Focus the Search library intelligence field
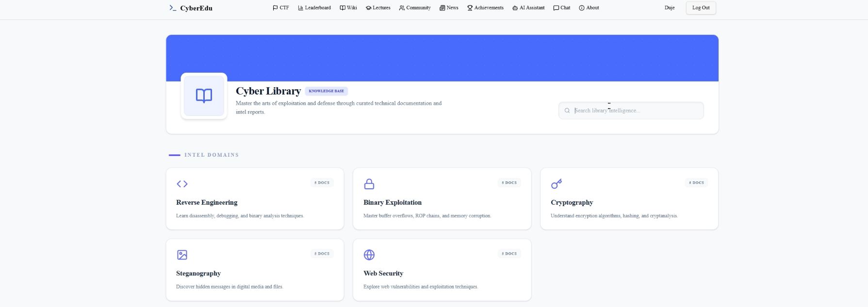The width and height of the screenshot is (868, 307). coord(631,111)
